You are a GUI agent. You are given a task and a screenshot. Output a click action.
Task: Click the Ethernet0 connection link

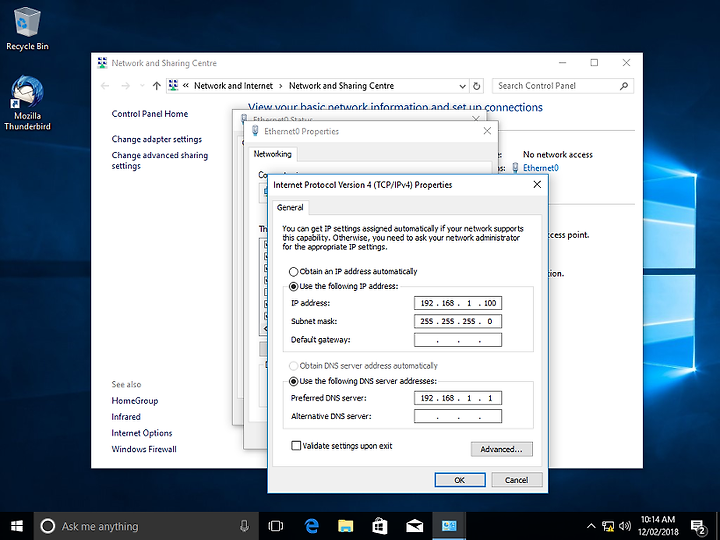pos(540,168)
